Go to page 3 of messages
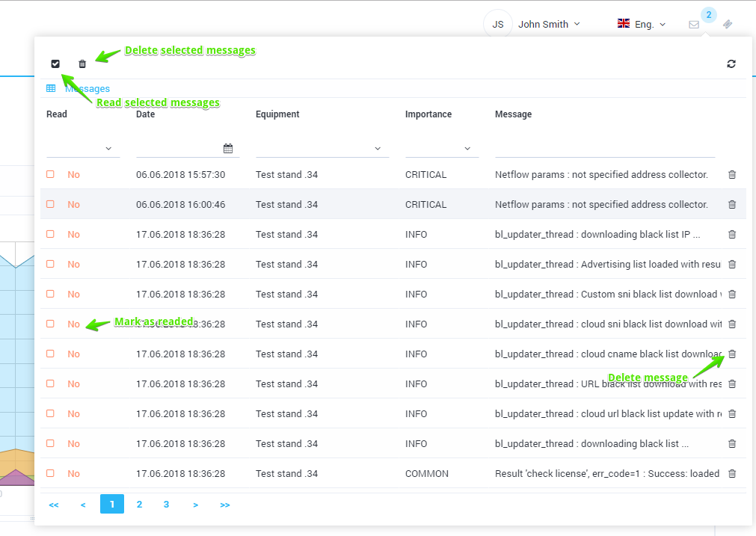This screenshot has width=756, height=536. pyautogui.click(x=166, y=505)
